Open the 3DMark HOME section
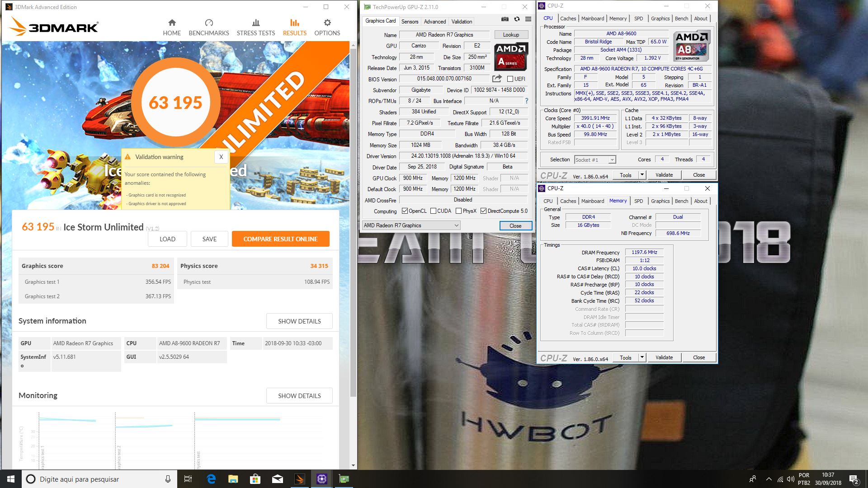868x488 pixels. point(172,28)
